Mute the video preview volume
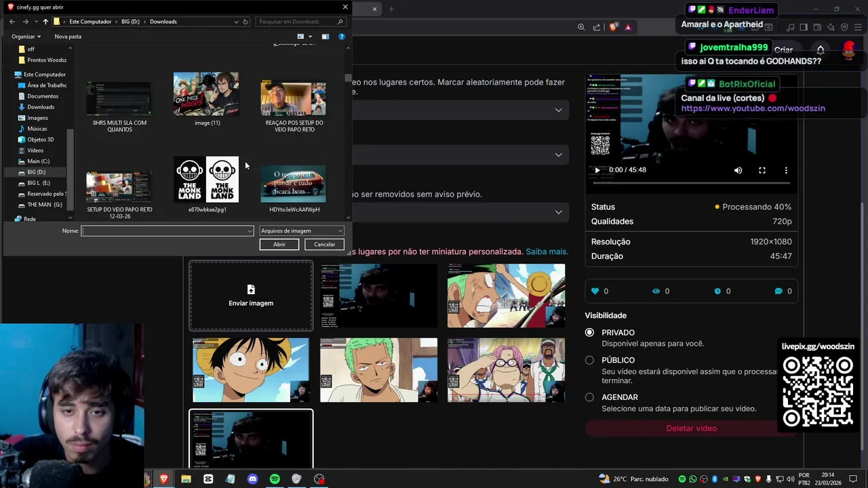 (738, 170)
